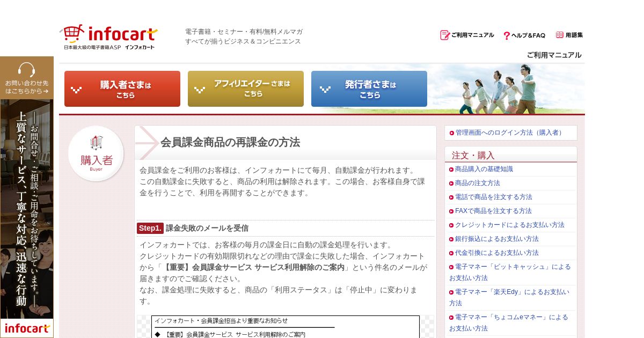Click the red question mark help icon

coord(507,36)
